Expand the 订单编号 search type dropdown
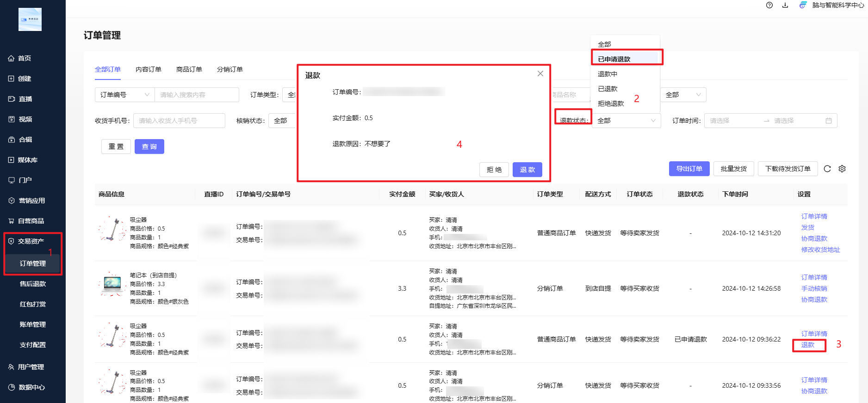868x403 pixels. 124,95
